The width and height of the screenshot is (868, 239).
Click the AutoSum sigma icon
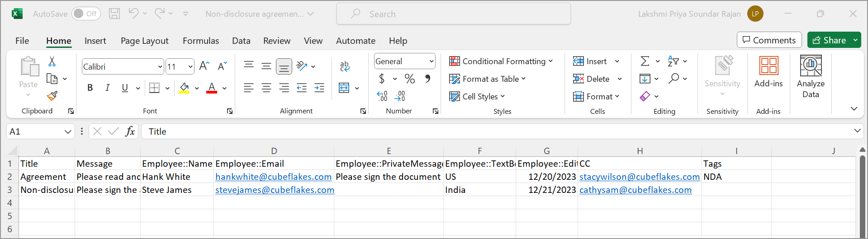(645, 61)
